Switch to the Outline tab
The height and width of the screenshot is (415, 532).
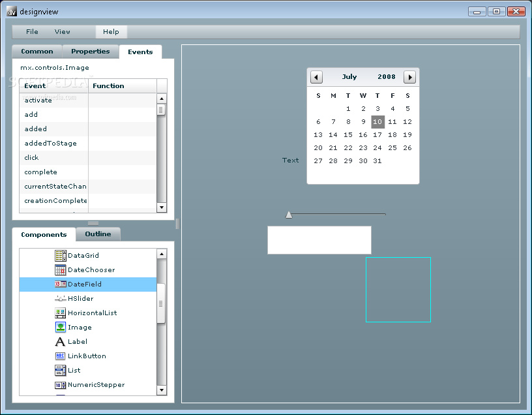pyautogui.click(x=98, y=234)
